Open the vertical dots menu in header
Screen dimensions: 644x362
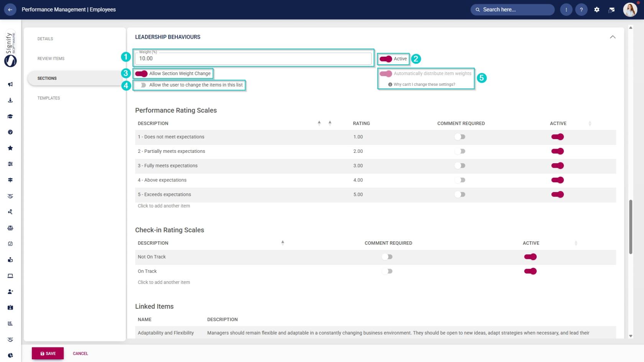pos(566,10)
